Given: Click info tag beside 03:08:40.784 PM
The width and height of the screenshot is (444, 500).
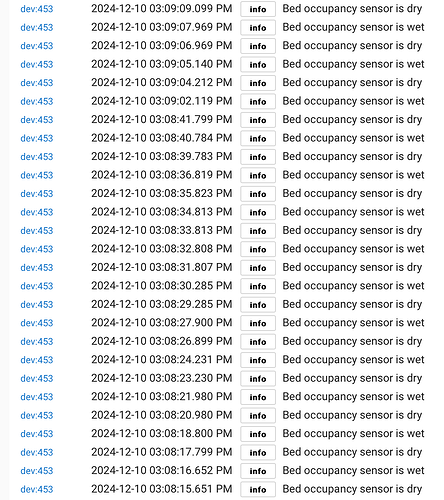Looking at the screenshot, I should [258, 138].
